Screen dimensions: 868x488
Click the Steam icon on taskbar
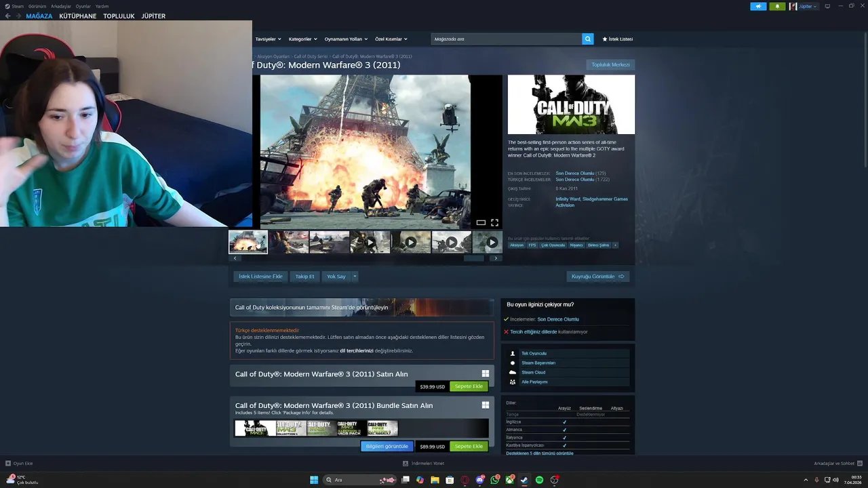click(x=525, y=480)
